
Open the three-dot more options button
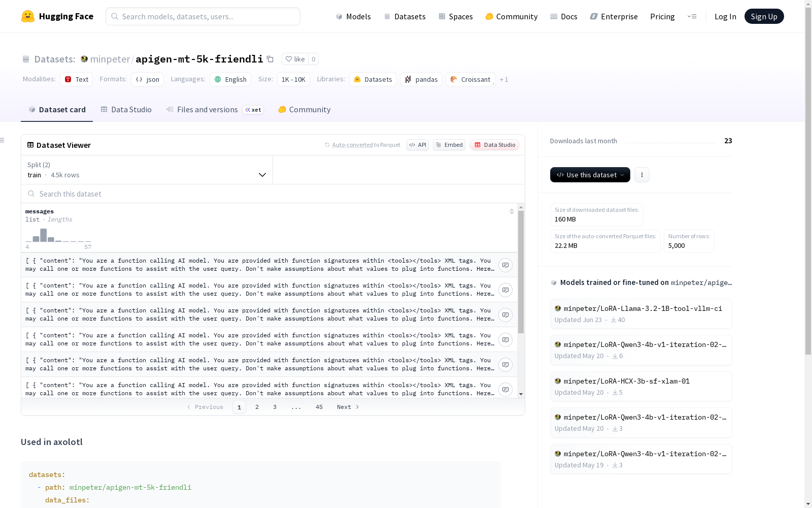click(x=641, y=175)
